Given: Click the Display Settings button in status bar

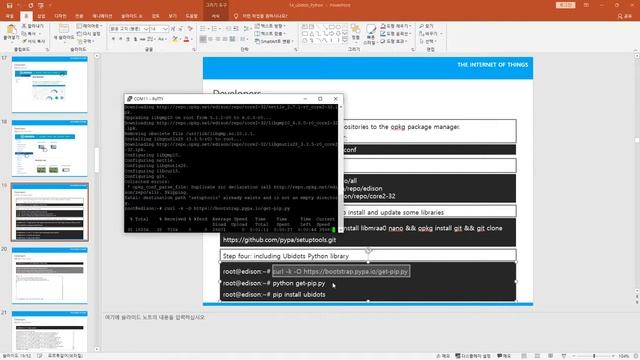Looking at the screenshot, I should click(x=473, y=356).
